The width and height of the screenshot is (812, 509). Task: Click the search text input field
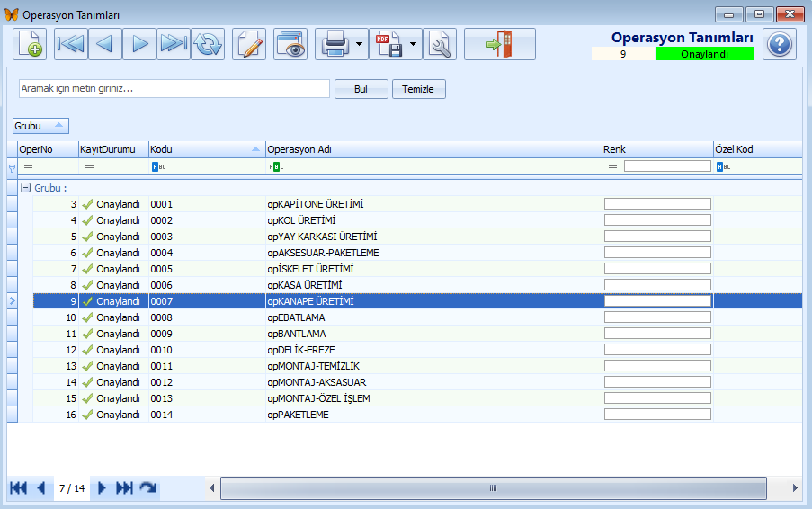[174, 88]
